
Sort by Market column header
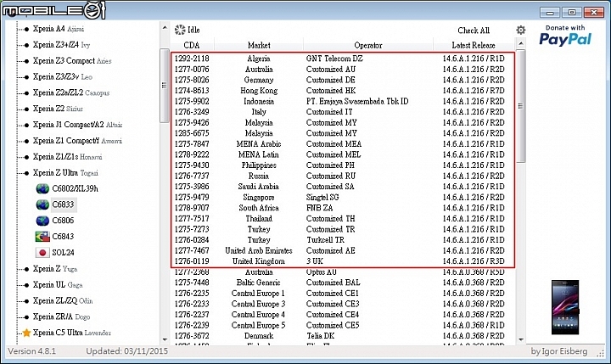(259, 45)
